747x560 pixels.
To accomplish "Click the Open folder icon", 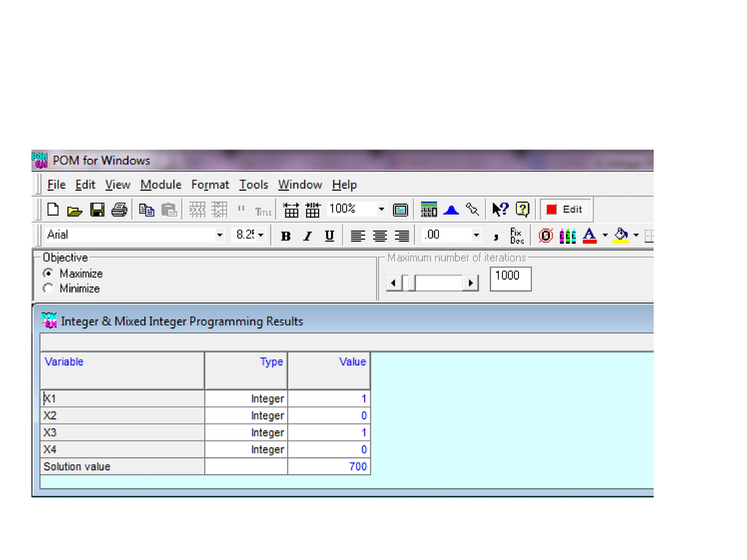I will pyautogui.click(x=75, y=210).
